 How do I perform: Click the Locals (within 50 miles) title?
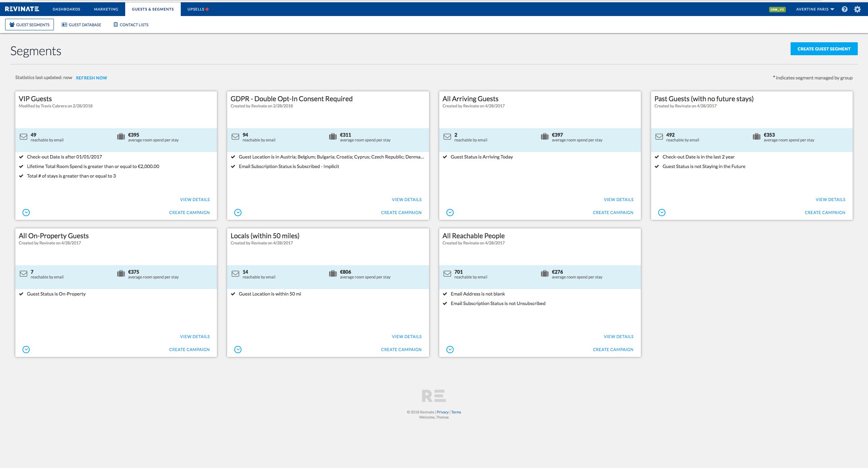[265, 236]
